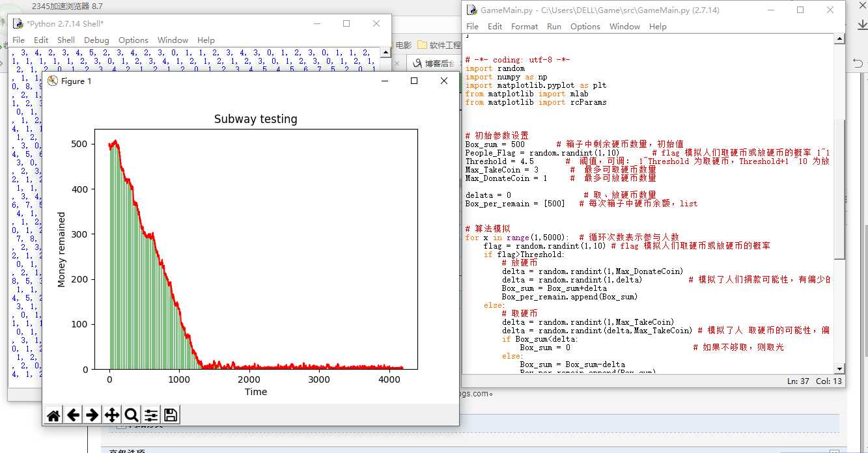Open Configure subplots sliders tool
Screen dimensions: 868x453
pyautogui.click(x=151, y=415)
